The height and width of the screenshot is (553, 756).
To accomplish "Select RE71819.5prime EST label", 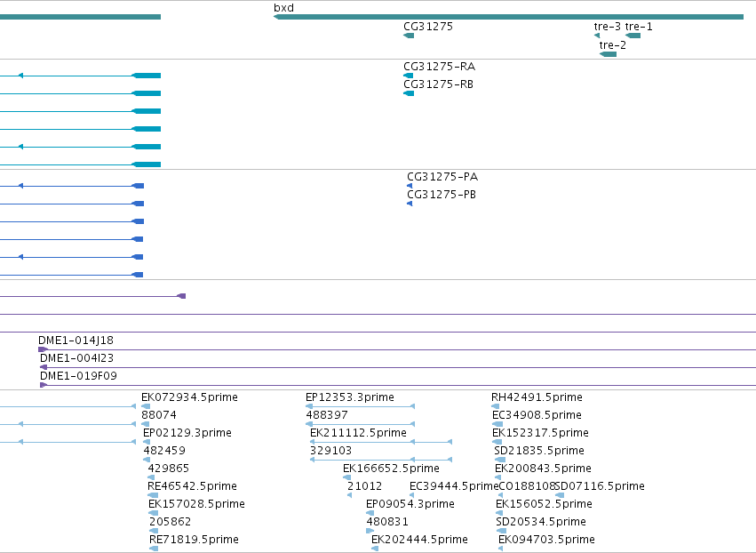I will pyautogui.click(x=194, y=540).
